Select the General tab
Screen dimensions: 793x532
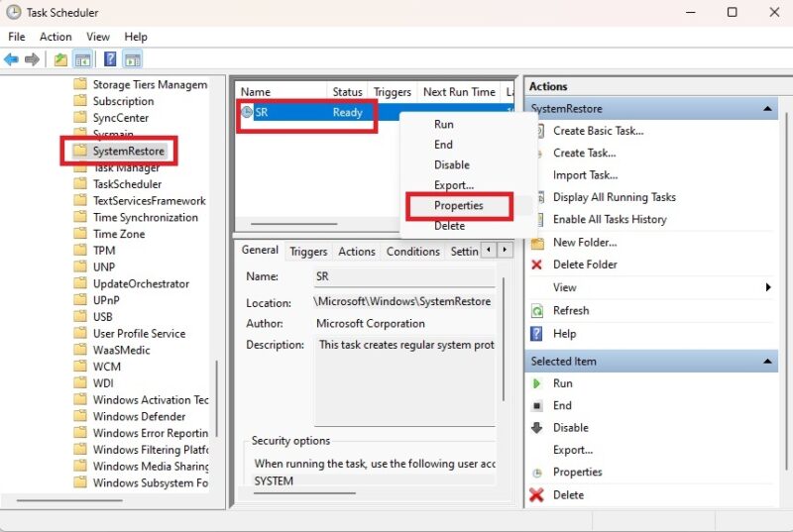coord(260,250)
